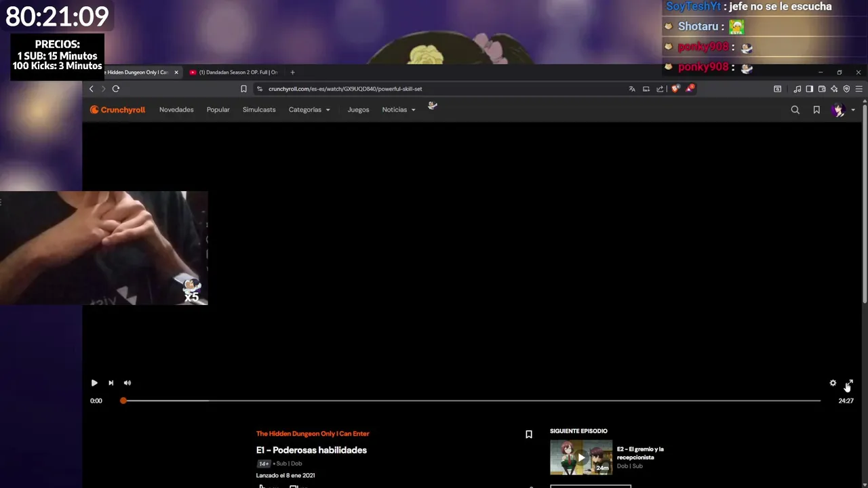The image size is (868, 488).
Task: Open Brave Wallet icon
Action: [x=822, y=89]
